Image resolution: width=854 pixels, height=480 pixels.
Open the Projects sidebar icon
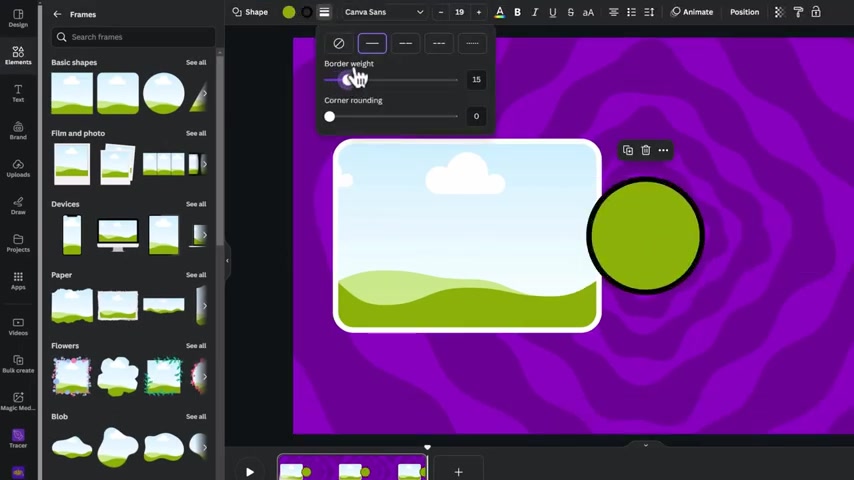(18, 243)
